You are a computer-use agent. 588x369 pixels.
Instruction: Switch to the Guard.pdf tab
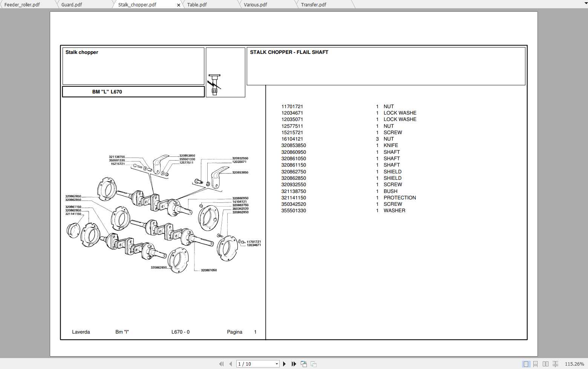click(x=72, y=5)
